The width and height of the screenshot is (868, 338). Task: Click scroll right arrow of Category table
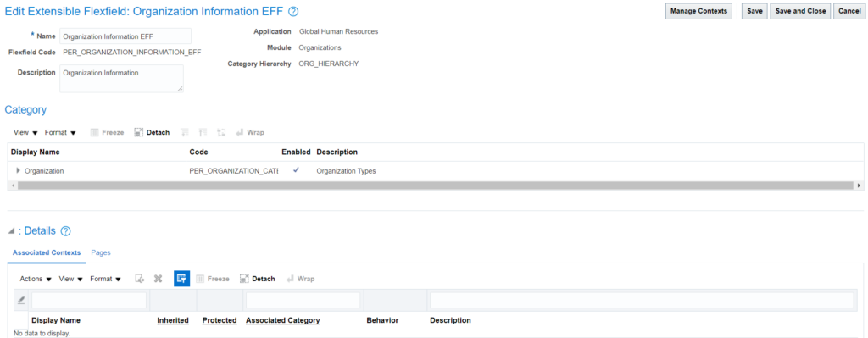859,186
